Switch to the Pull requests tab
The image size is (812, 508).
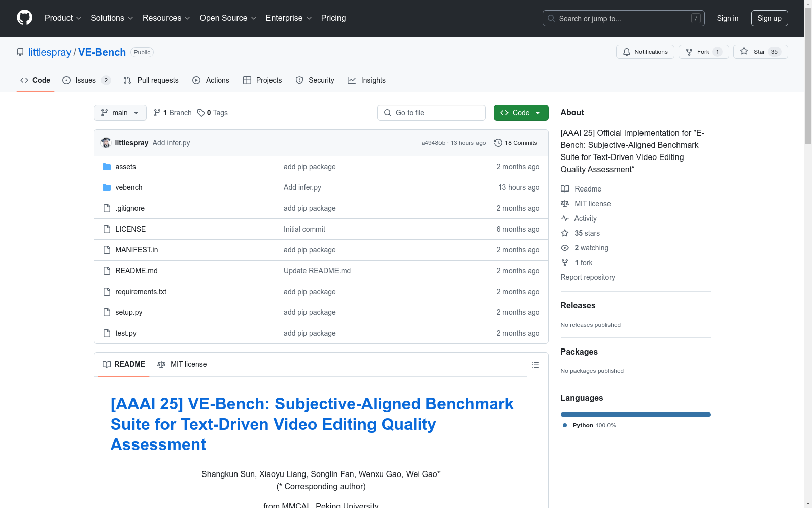pos(151,80)
